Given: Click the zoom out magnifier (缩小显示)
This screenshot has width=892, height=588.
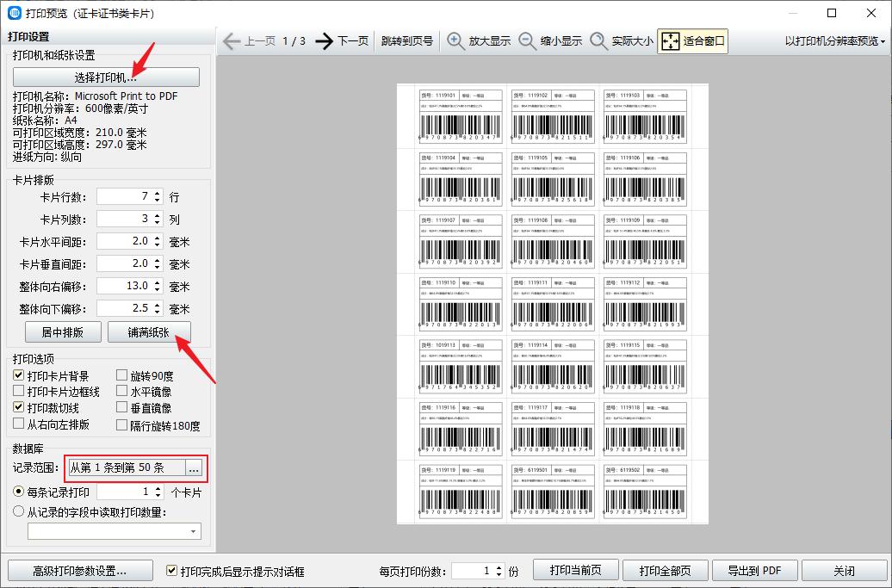Looking at the screenshot, I should pos(528,41).
